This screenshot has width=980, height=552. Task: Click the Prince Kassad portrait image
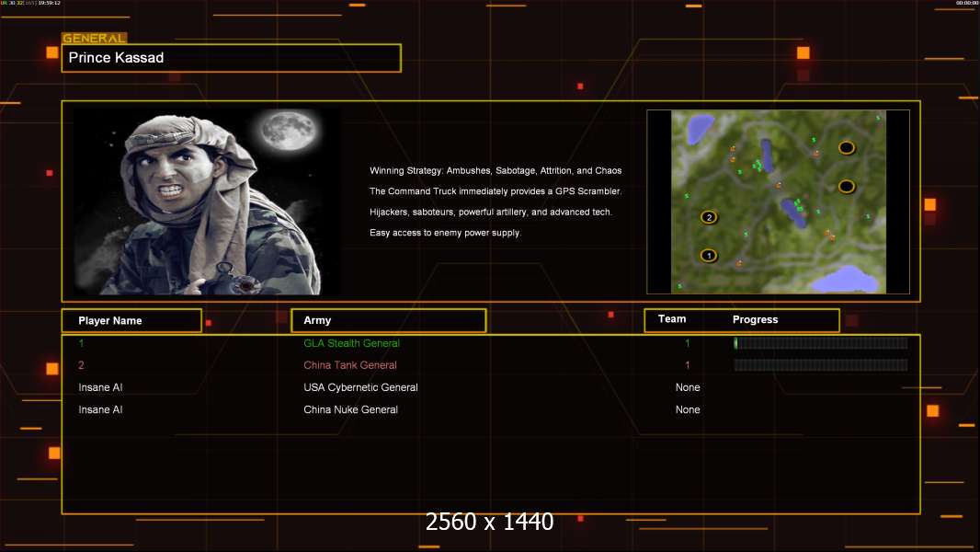[208, 201]
